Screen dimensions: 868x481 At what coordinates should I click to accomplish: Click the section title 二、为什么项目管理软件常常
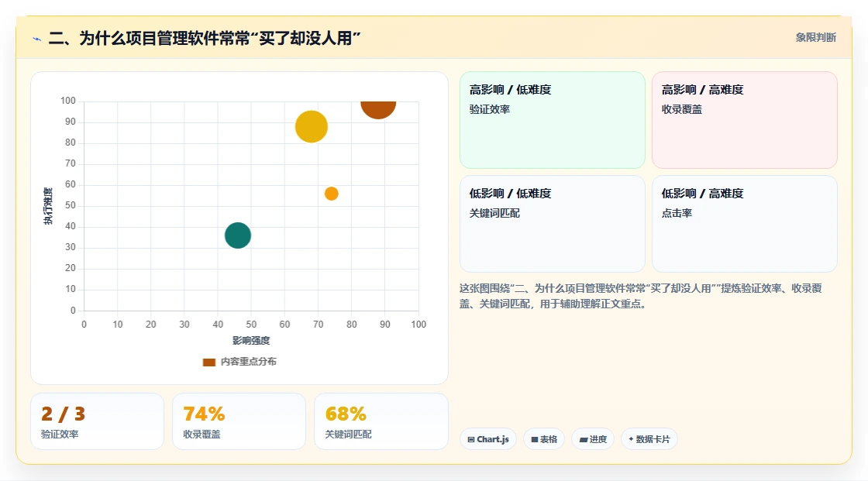click(x=205, y=38)
